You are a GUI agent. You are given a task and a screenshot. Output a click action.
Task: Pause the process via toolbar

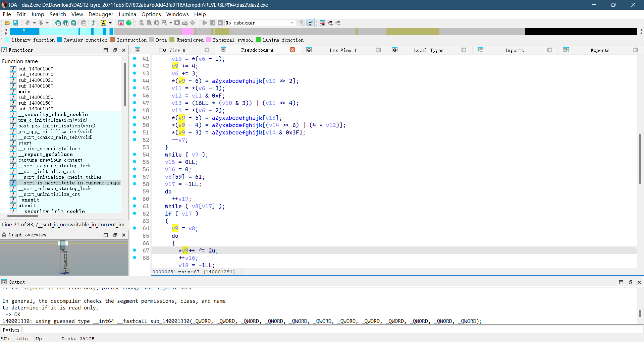click(213, 23)
